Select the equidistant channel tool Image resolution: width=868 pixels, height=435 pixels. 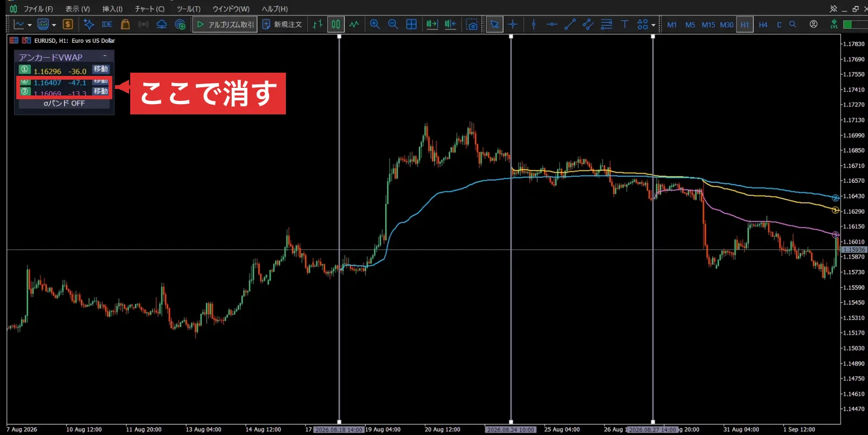coord(588,24)
